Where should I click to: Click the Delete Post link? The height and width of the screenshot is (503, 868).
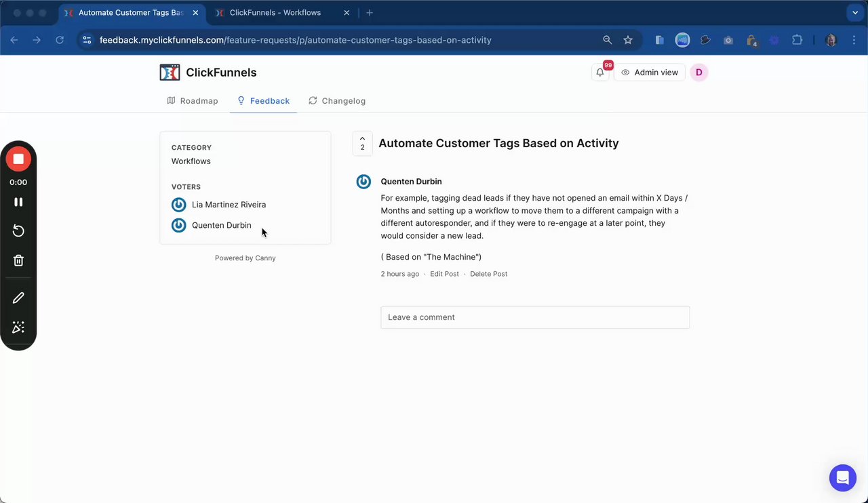pos(488,274)
